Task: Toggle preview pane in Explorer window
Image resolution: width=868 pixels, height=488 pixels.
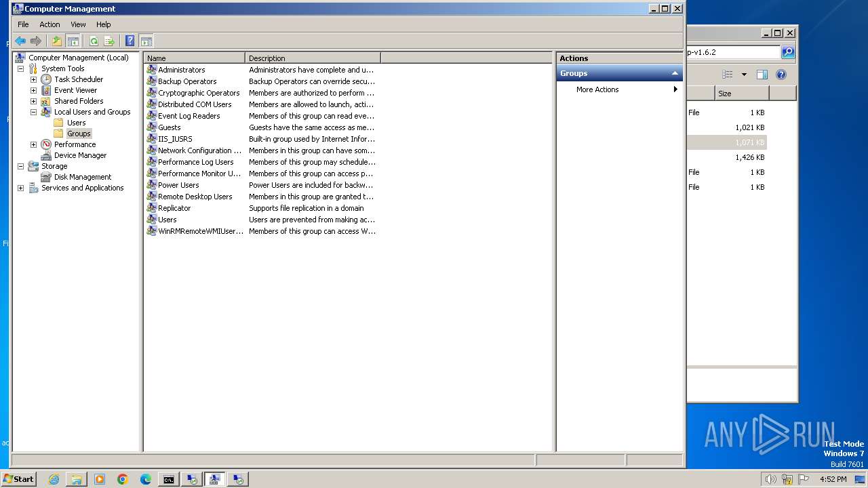Action: (762, 75)
